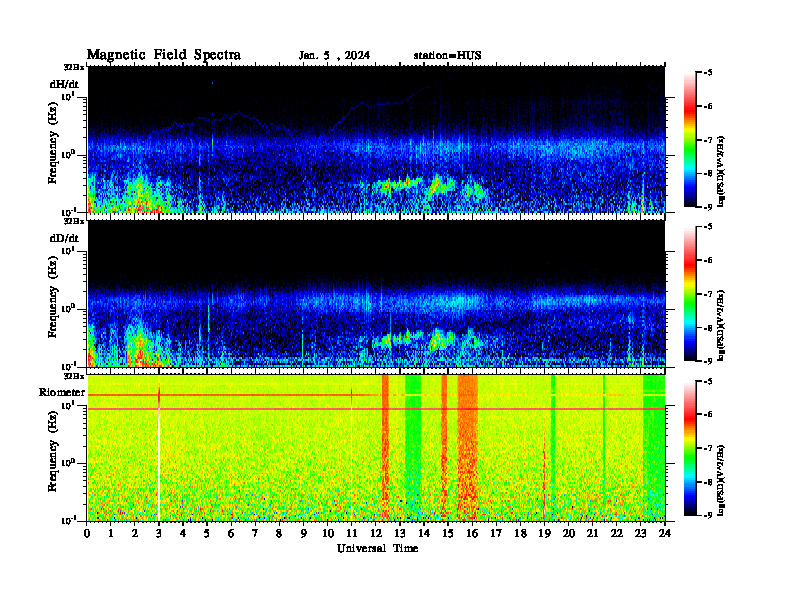Screen dimensions: 792x612
Task: Click the hour 4 tick label on time axis
Action: 183,534
